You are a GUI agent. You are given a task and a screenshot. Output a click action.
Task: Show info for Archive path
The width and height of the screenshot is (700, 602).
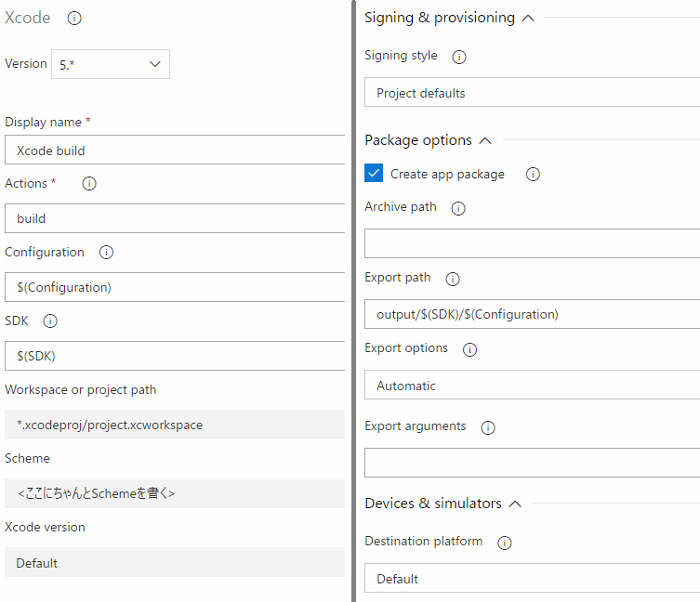(x=458, y=208)
